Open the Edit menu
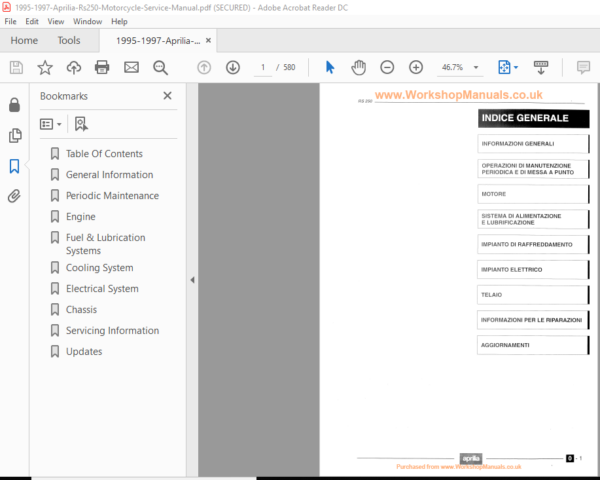This screenshot has width=600, height=480. [32, 21]
